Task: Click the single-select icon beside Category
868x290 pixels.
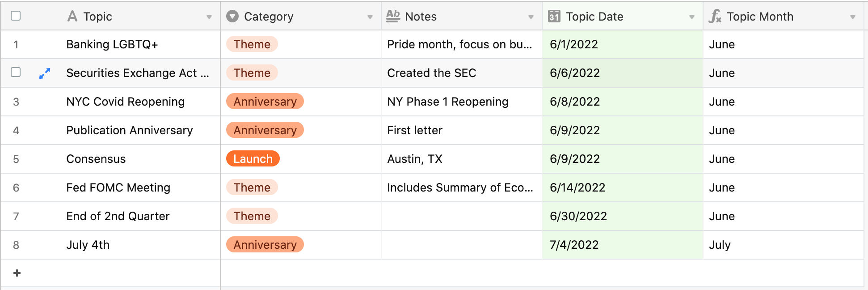Action: [x=232, y=17]
